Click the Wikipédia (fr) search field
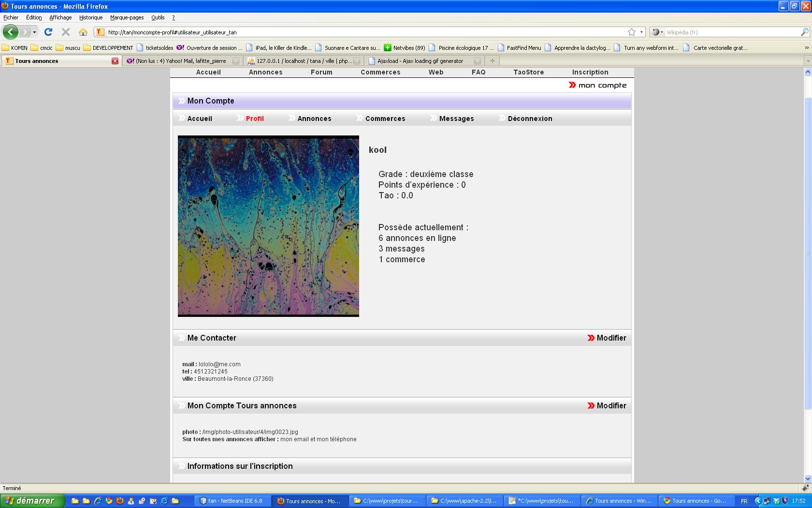 click(x=732, y=32)
